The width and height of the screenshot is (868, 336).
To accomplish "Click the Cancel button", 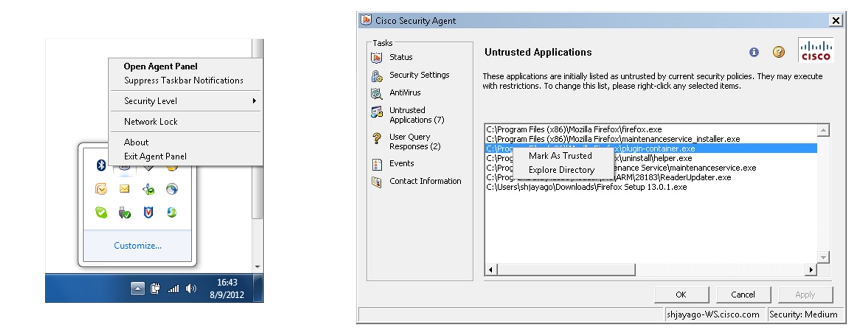I will 743,295.
